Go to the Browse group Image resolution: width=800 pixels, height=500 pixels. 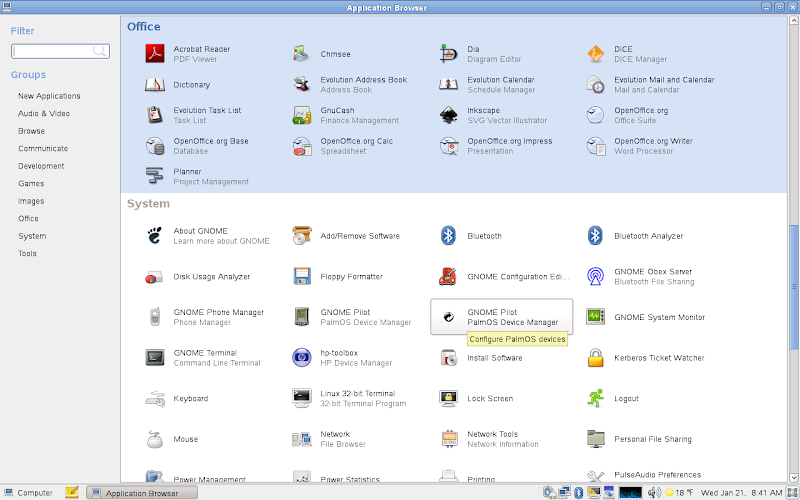(x=31, y=131)
